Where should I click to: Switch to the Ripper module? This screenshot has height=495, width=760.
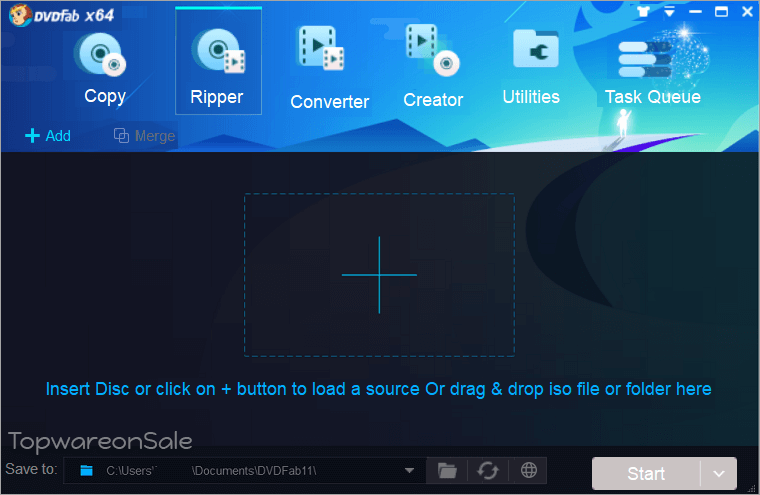coord(218,62)
